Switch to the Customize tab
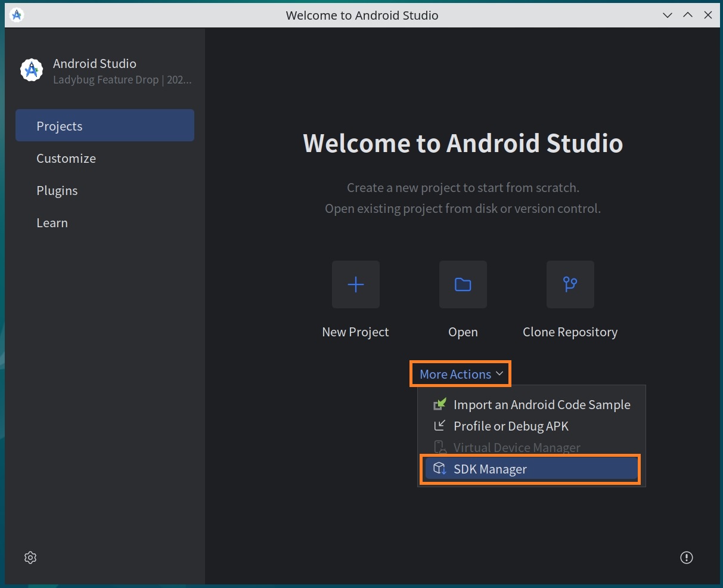Image resolution: width=723 pixels, height=588 pixels. pos(66,159)
